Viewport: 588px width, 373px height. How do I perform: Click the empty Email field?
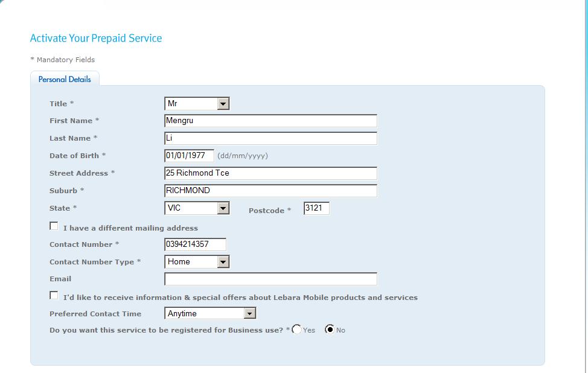[270, 279]
